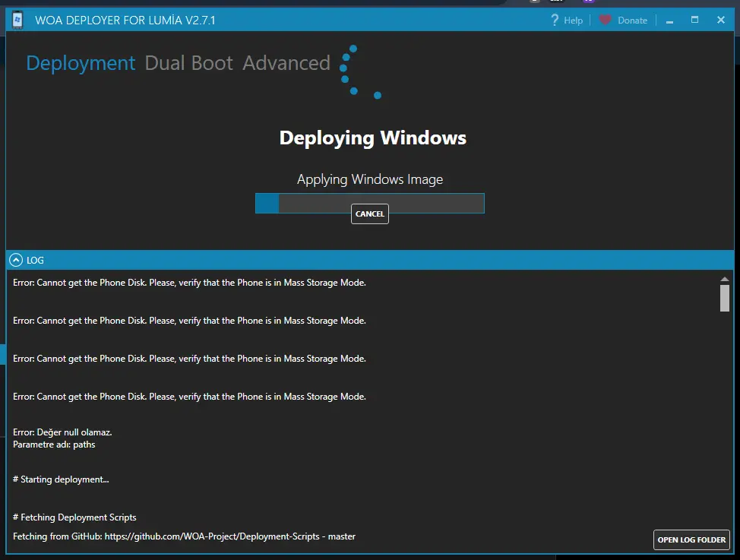Image resolution: width=740 pixels, height=560 pixels.
Task: Click the WOA Deployer app icon in title bar
Action: pos(17,20)
